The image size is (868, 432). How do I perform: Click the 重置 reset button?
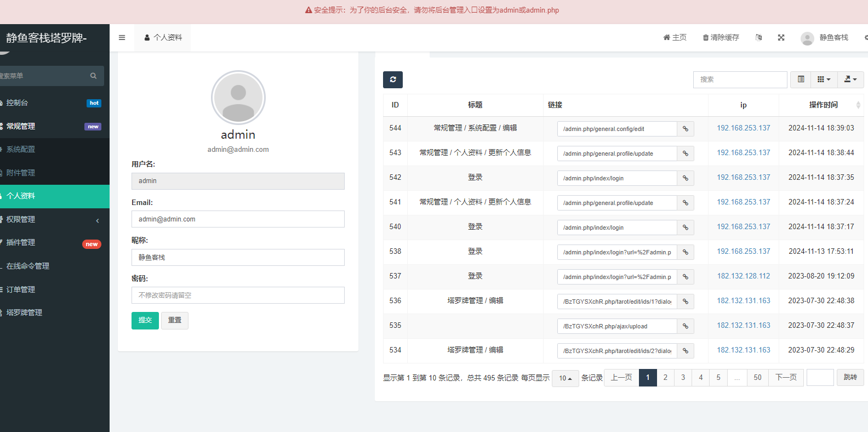click(x=174, y=320)
